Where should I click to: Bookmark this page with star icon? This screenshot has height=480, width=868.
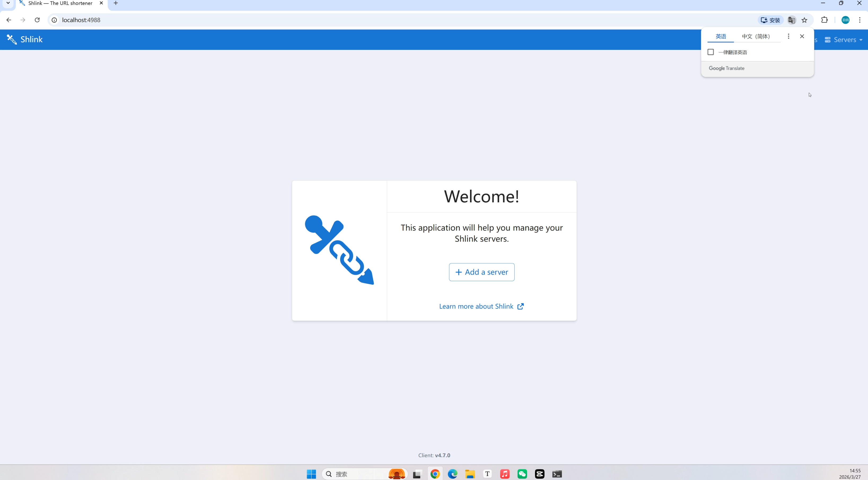coord(804,20)
